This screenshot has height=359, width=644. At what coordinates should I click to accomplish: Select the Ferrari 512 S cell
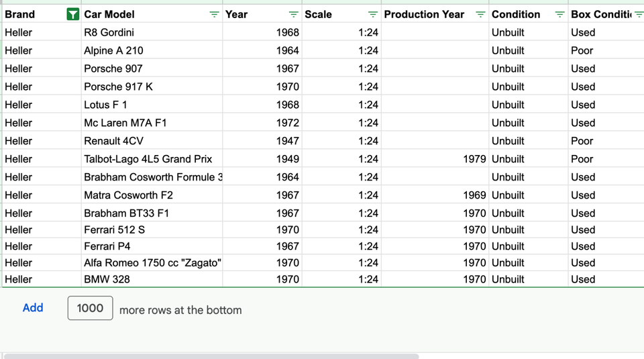[152, 229]
